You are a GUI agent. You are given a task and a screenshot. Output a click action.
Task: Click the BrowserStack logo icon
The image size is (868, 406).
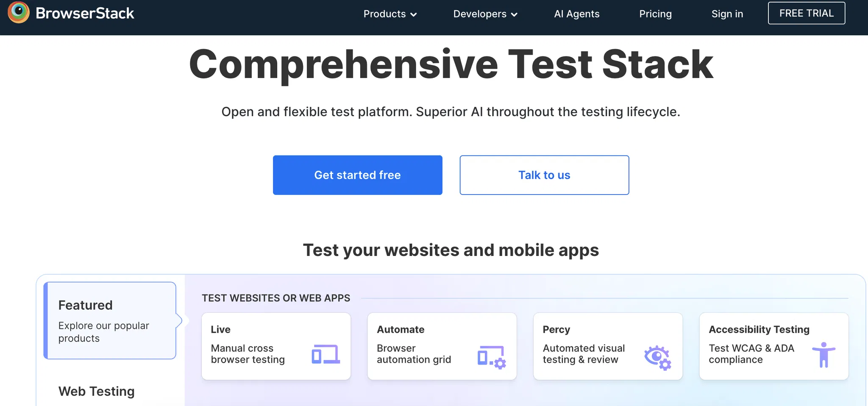tap(18, 12)
